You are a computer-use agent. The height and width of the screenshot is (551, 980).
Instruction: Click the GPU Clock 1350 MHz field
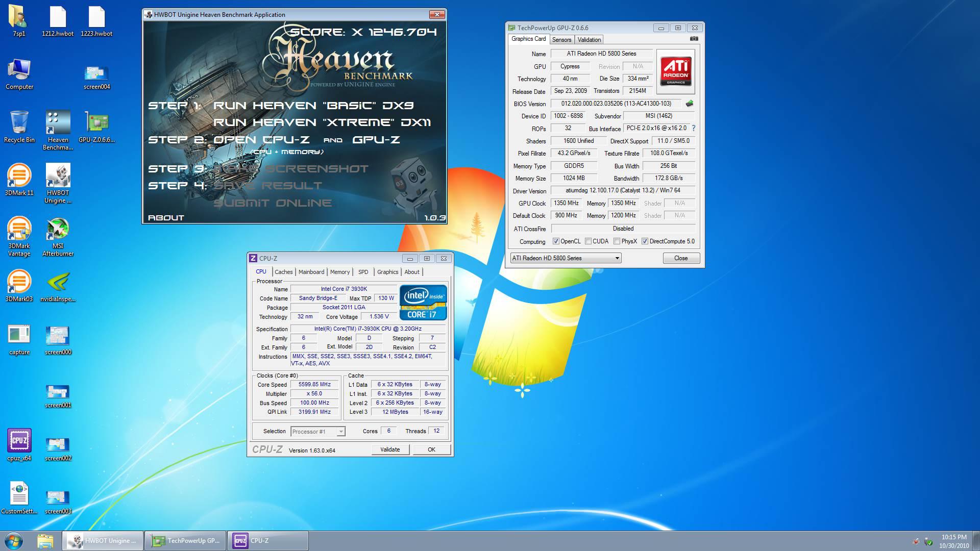pos(567,203)
